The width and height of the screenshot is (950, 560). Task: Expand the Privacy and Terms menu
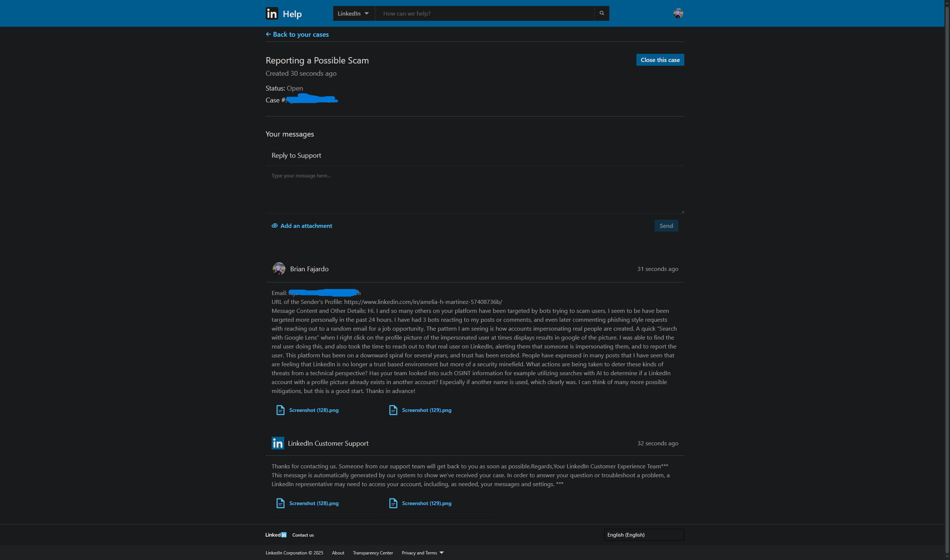point(423,553)
